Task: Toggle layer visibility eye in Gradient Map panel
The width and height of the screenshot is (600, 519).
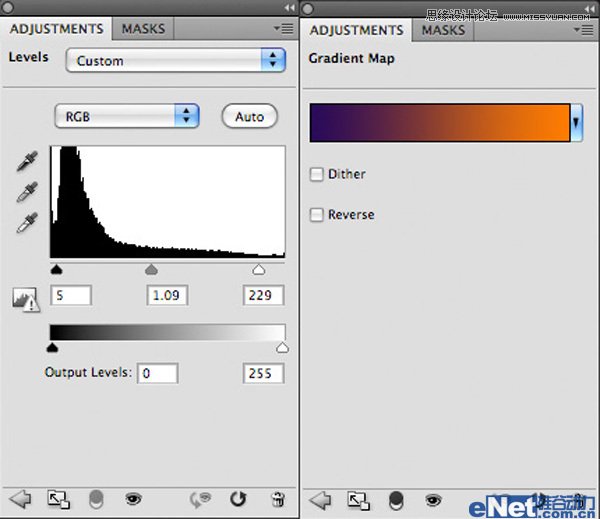Action: pyautogui.click(x=433, y=500)
